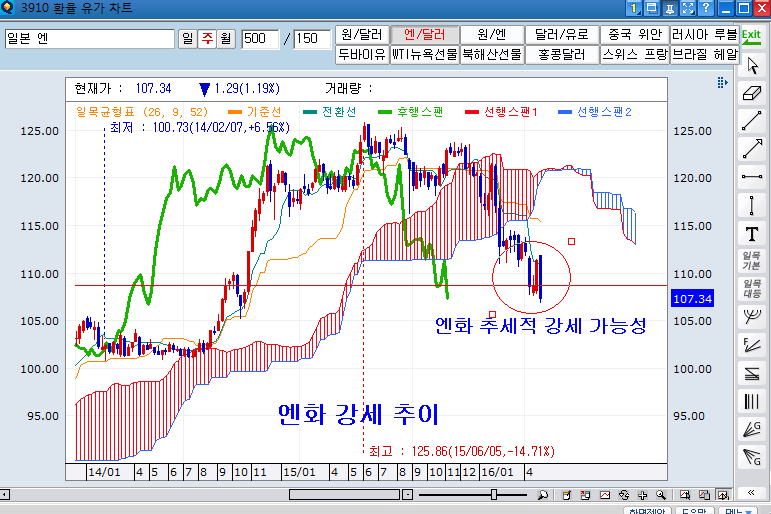Choose the arrow line drawing tool
Image resolution: width=771 pixels, height=514 pixels.
752,149
